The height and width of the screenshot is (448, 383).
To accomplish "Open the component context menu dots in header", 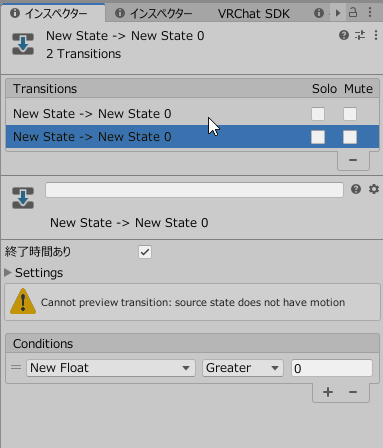I will (376, 35).
